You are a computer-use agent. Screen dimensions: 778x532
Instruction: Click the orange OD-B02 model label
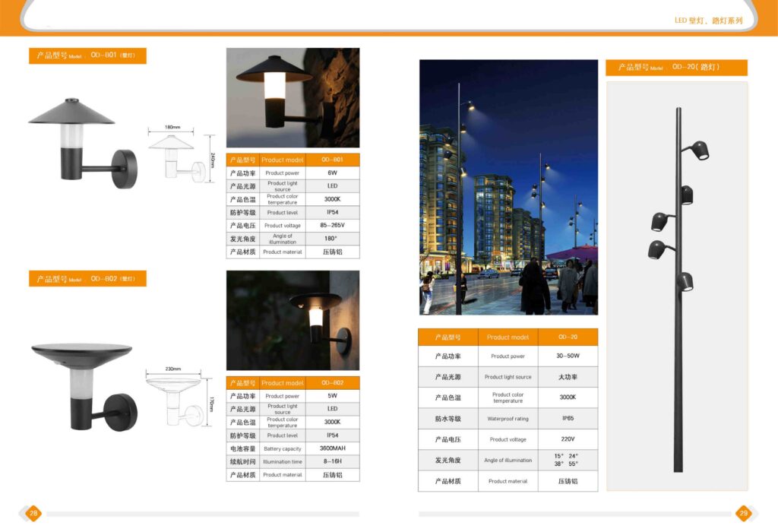click(87, 279)
